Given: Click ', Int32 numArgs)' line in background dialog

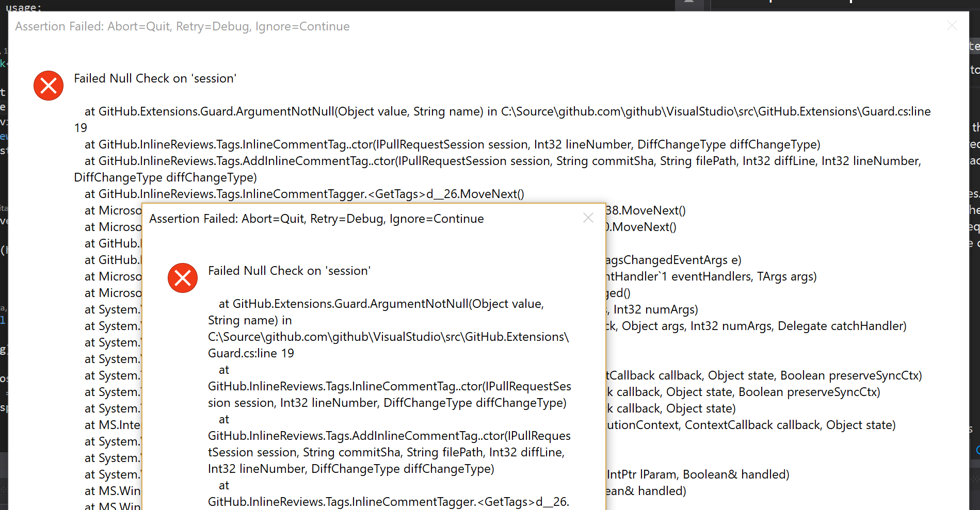Looking at the screenshot, I should [652, 309].
